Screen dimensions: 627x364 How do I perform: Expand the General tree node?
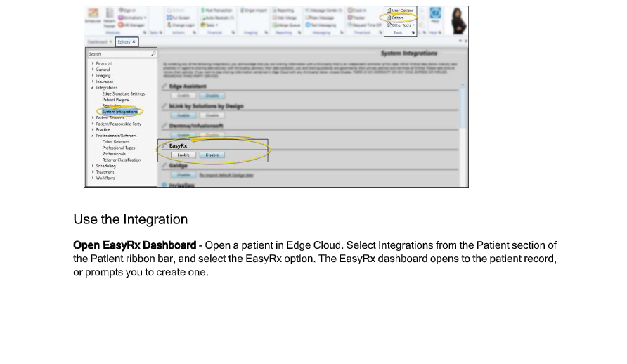(x=93, y=69)
